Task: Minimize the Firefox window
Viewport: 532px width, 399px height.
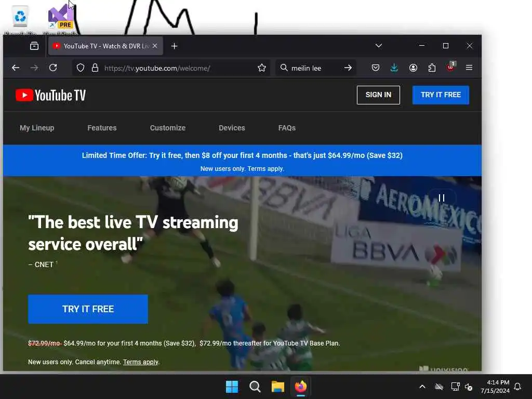Action: pyautogui.click(x=422, y=46)
